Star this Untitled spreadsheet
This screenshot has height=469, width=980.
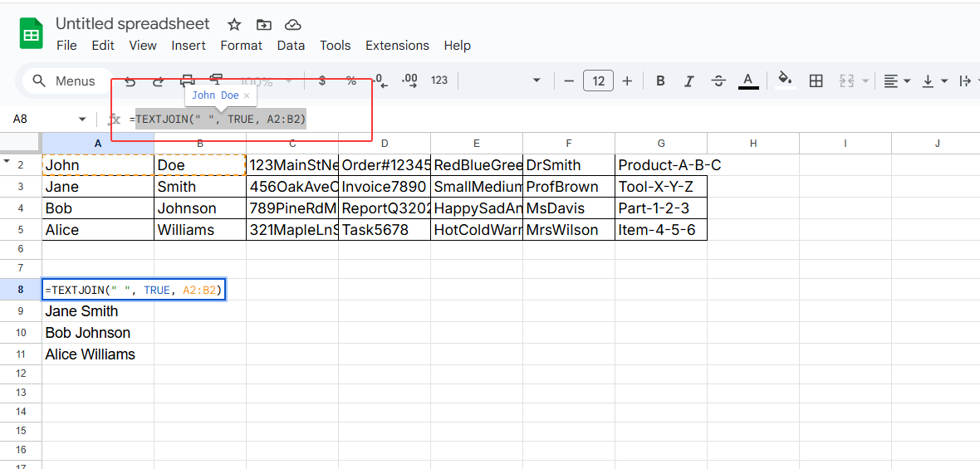[x=234, y=24]
